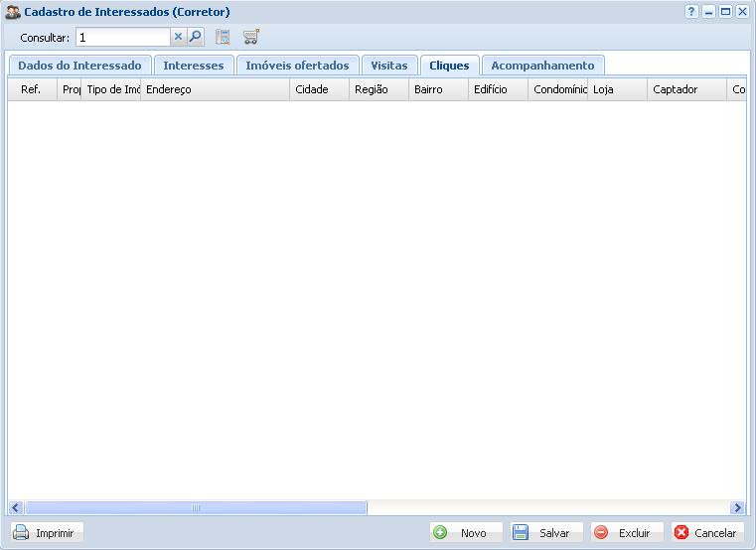Go to the Imóveis ofertados tab
Image resolution: width=756 pixels, height=550 pixels.
297,66
